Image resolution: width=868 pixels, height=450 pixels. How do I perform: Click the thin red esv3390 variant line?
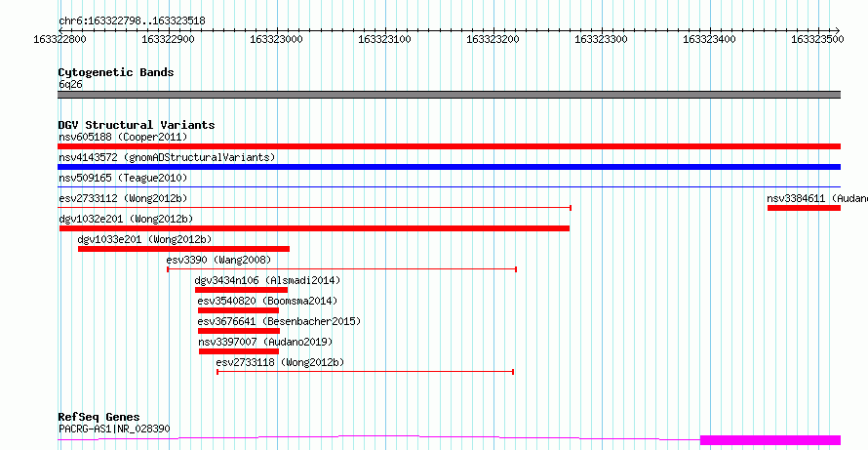pos(341,269)
